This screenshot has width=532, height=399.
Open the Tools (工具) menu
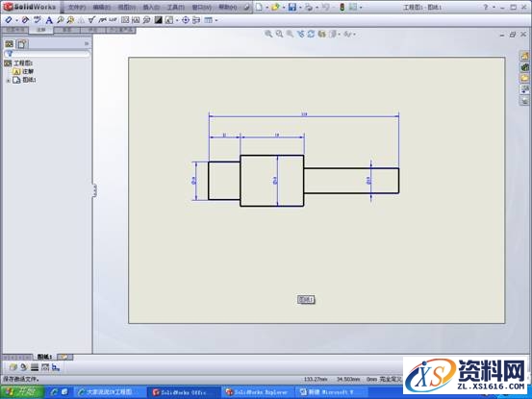click(x=176, y=7)
